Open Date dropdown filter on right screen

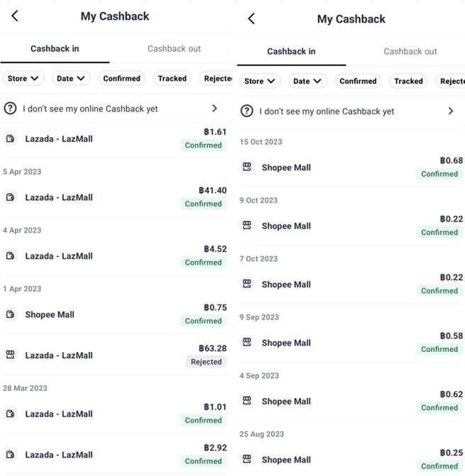(x=307, y=81)
